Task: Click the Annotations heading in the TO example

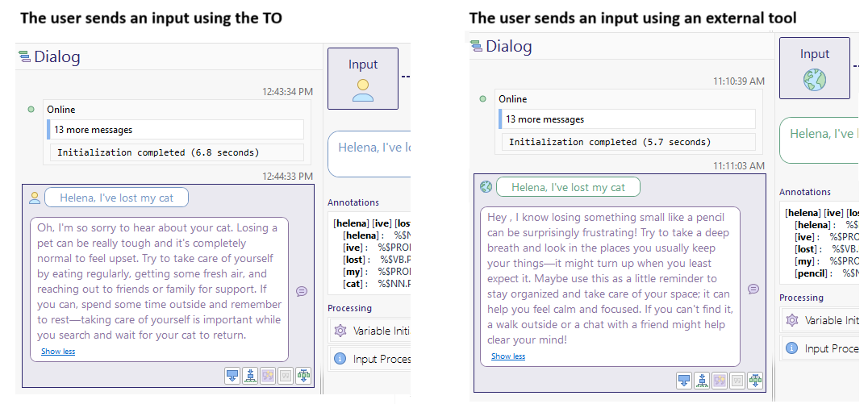Action: click(353, 202)
